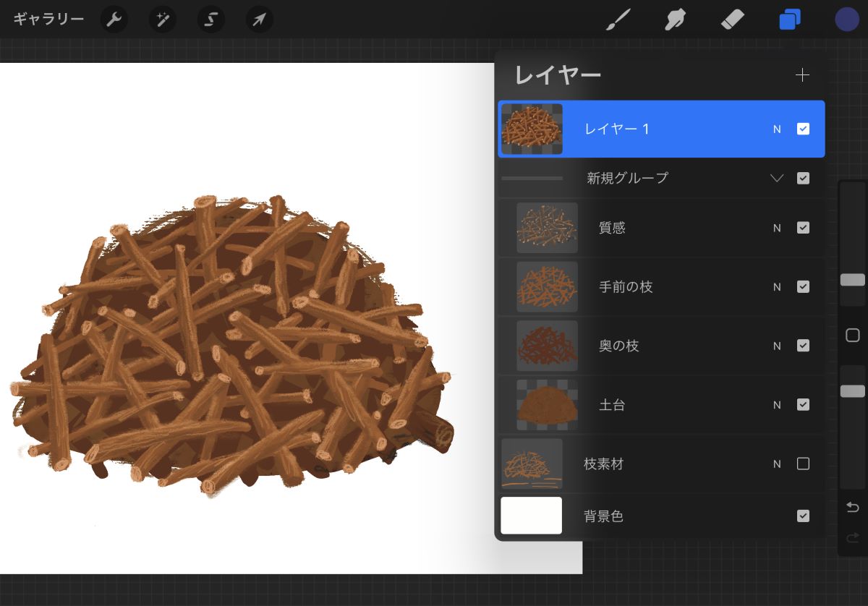Enable visibility of the 枝素材 layer

tap(803, 464)
